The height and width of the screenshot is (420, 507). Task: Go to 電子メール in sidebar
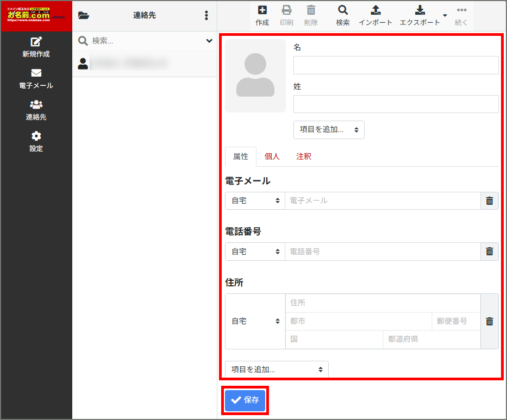coord(36,79)
